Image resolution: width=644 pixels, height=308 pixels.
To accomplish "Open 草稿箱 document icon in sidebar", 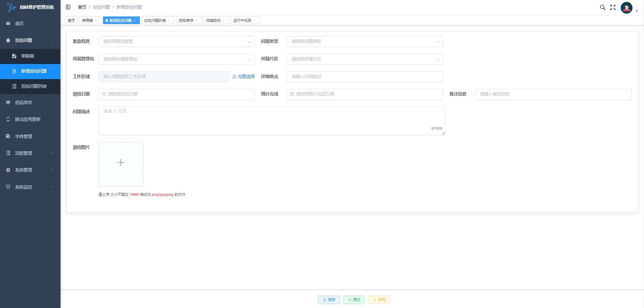I will point(14,56).
